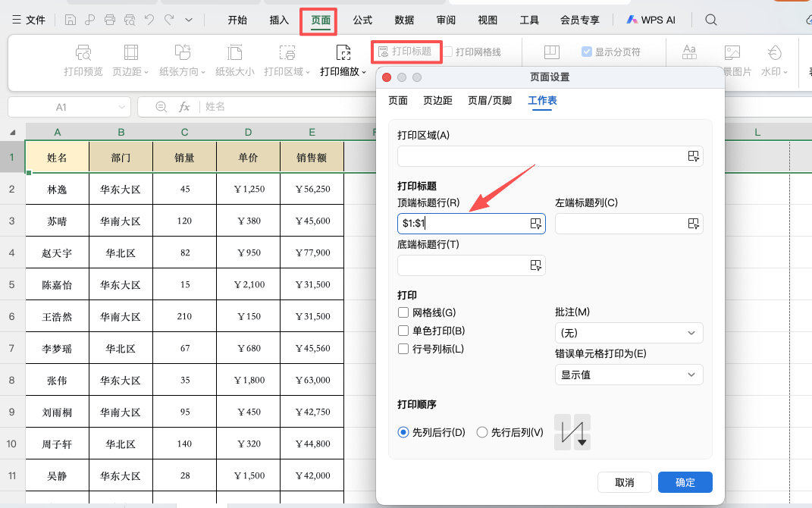
Task: Click the fx insert function icon
Action: click(x=183, y=107)
